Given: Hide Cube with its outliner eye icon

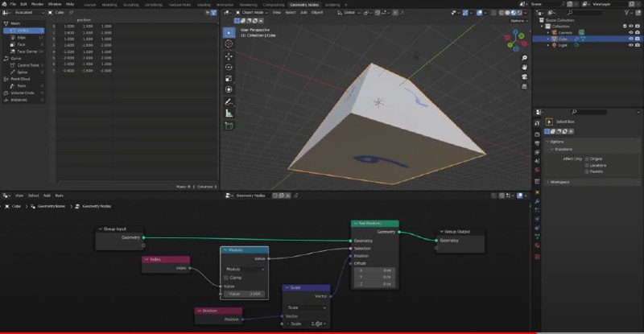Looking at the screenshot, I should click(631, 39).
